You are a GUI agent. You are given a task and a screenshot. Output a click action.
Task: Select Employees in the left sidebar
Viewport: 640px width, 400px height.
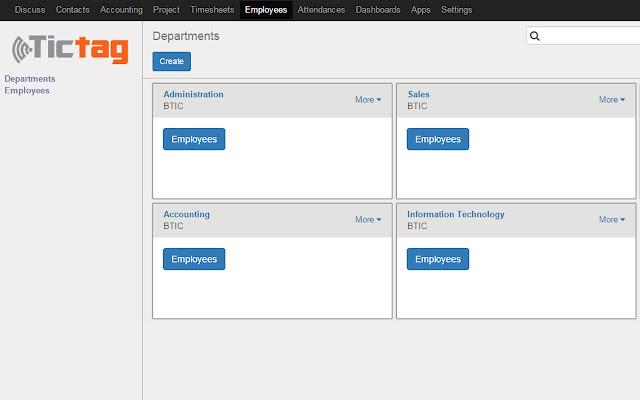click(x=27, y=91)
